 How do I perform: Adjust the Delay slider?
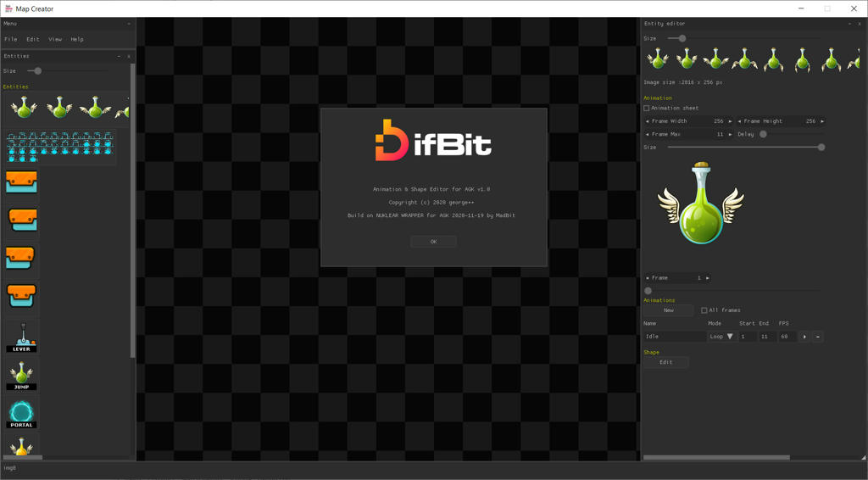(x=764, y=135)
